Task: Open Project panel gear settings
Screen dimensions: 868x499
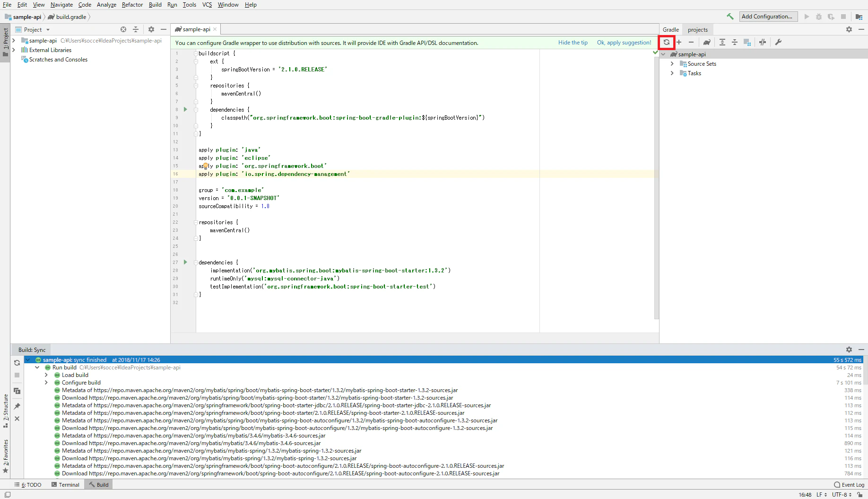Action: click(x=151, y=29)
